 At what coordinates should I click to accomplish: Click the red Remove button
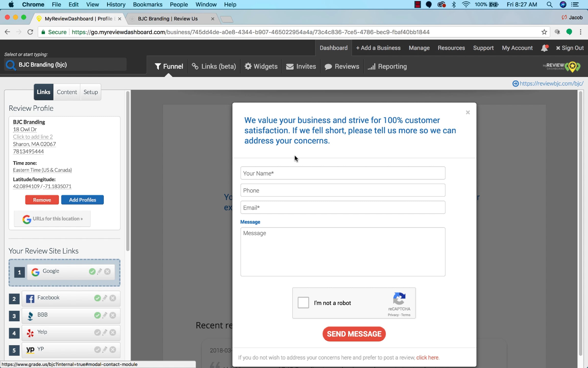(42, 200)
